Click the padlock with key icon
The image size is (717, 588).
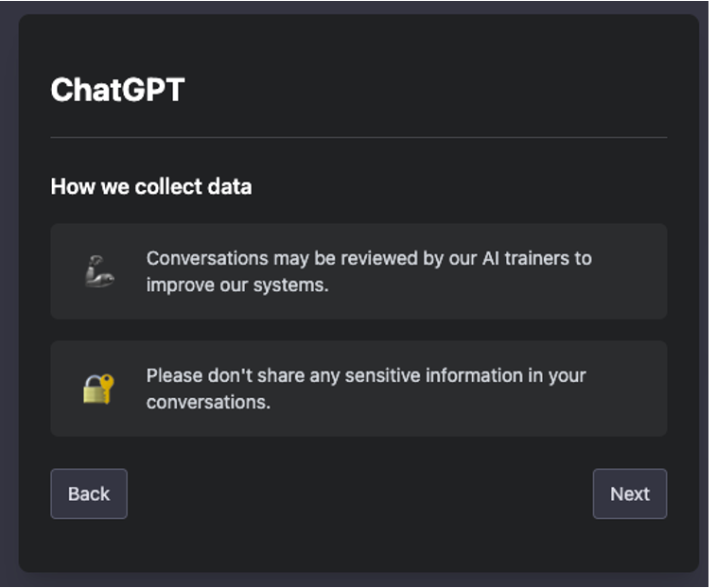pyautogui.click(x=98, y=389)
